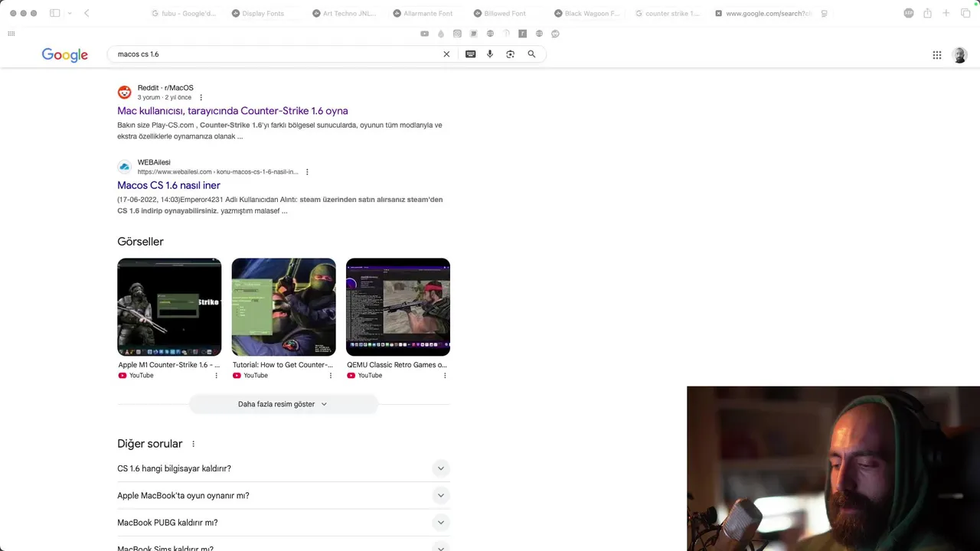
Task: Open the water drop favorites bookmark
Action: [441, 34]
